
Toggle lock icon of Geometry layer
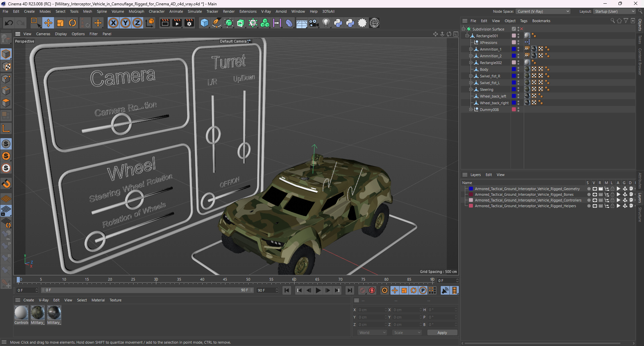(x=612, y=189)
